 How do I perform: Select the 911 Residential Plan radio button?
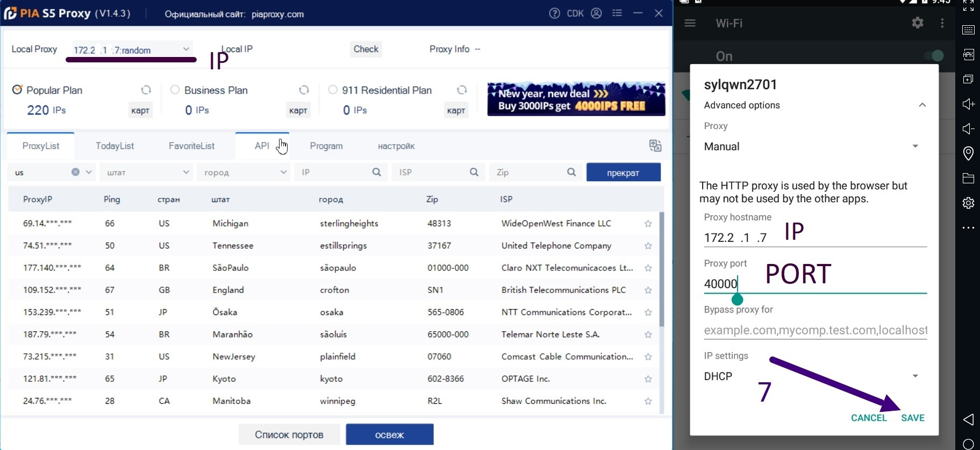tap(333, 90)
